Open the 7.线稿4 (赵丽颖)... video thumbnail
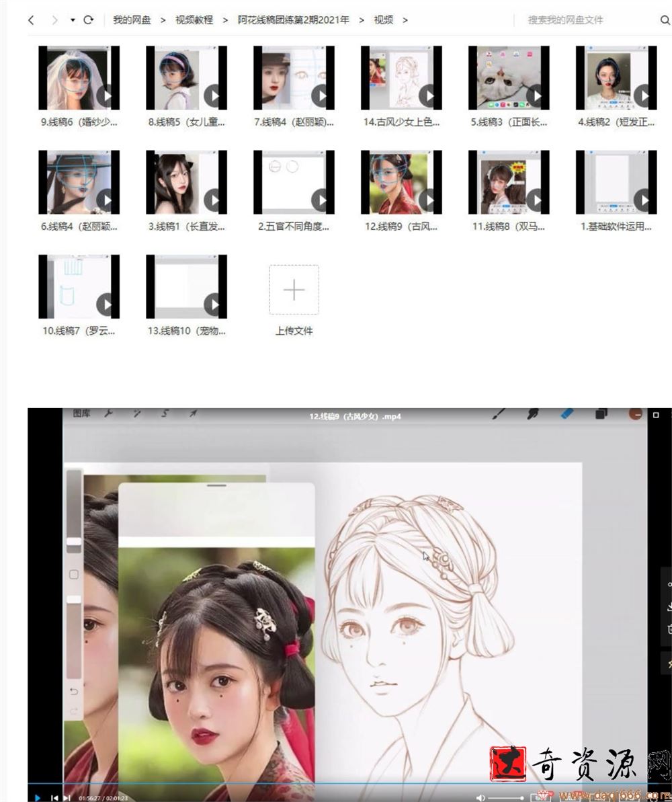 (294, 78)
